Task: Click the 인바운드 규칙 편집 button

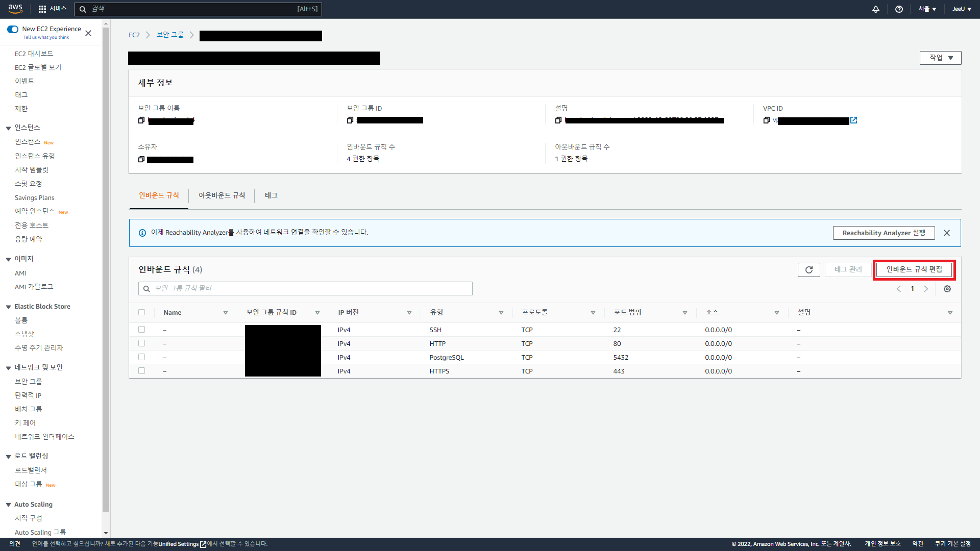Action: pos(914,269)
